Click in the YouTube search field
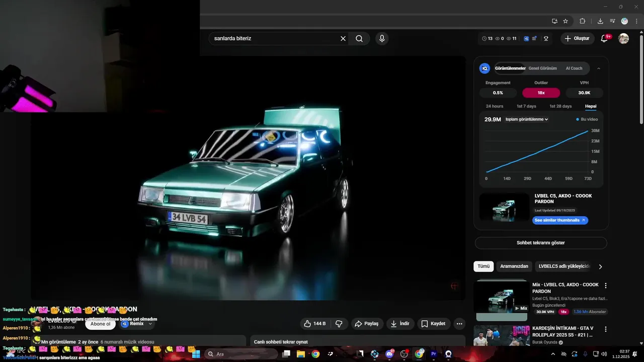644x362 pixels. click(x=275, y=38)
